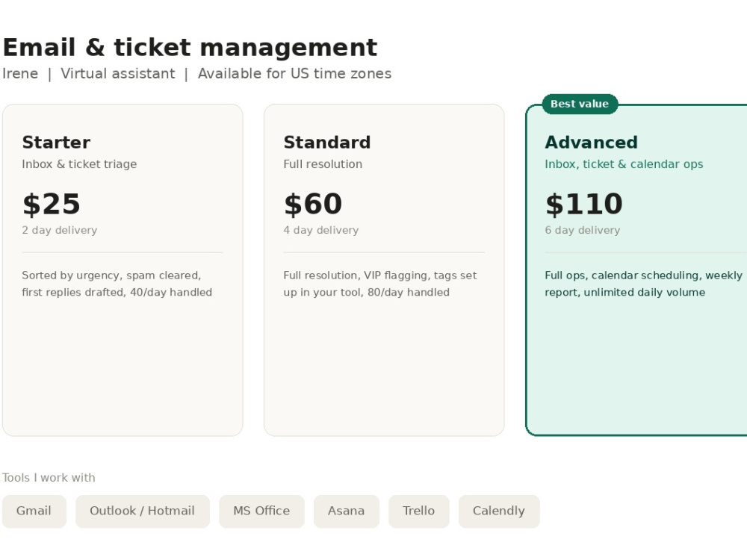Click the Virtual assistant subtitle text
The height and width of the screenshot is (560, 747).
pos(118,74)
